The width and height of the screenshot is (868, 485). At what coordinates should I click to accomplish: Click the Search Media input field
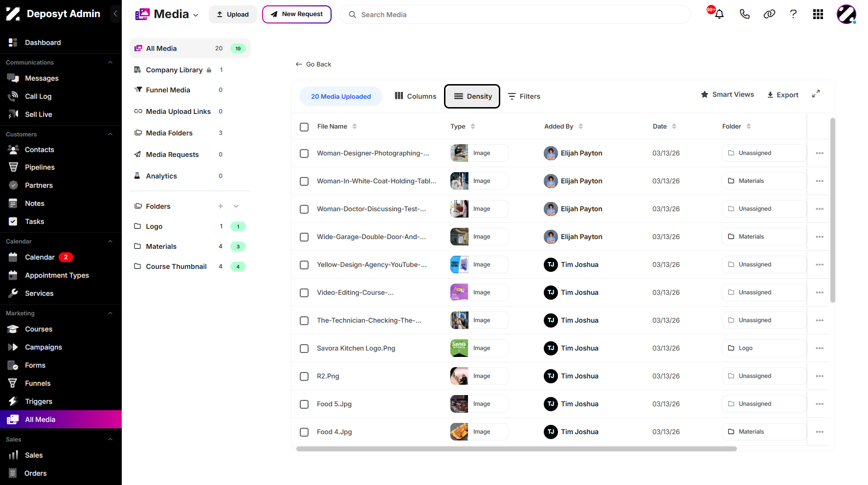pyautogui.click(x=515, y=15)
